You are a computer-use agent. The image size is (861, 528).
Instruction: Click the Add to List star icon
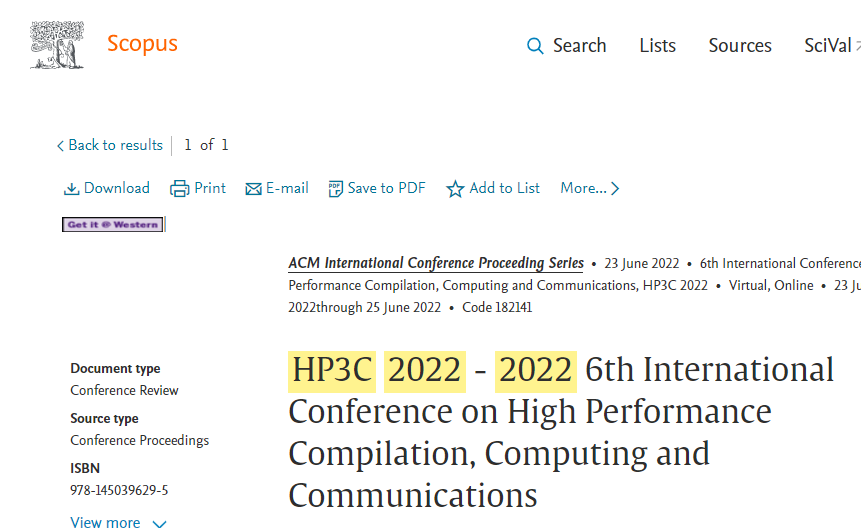point(455,189)
